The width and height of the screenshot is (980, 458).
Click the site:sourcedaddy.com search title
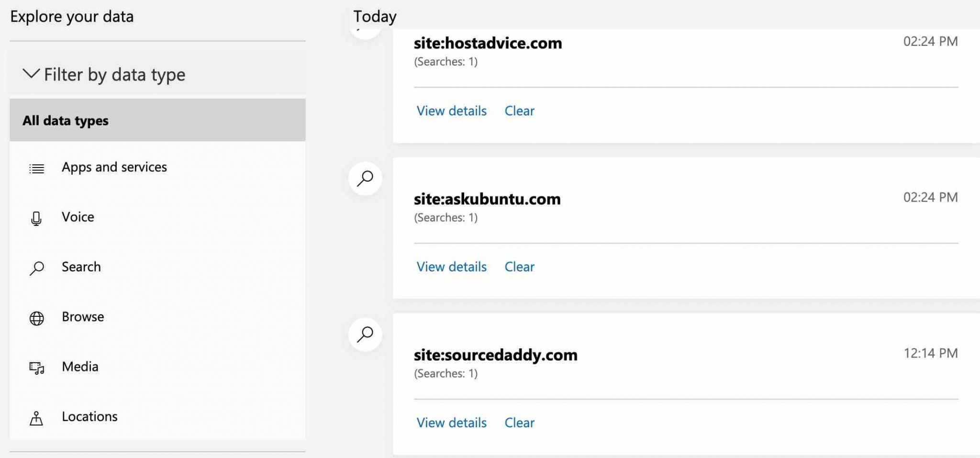pos(495,355)
